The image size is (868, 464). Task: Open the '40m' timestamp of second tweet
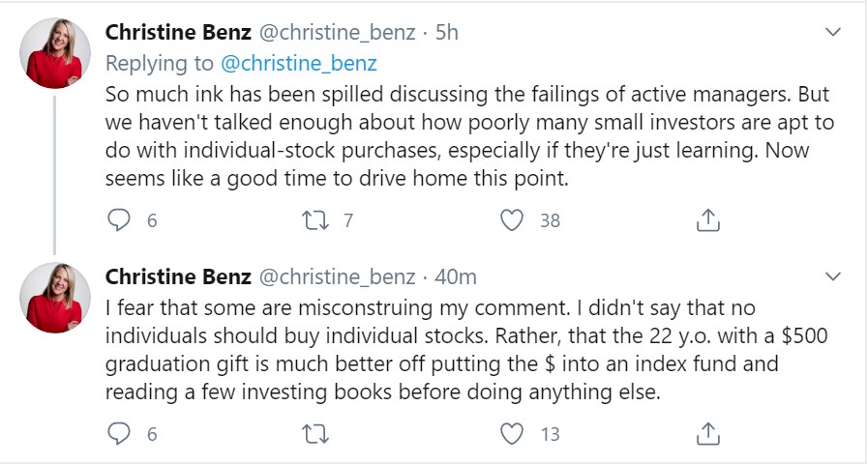456,276
